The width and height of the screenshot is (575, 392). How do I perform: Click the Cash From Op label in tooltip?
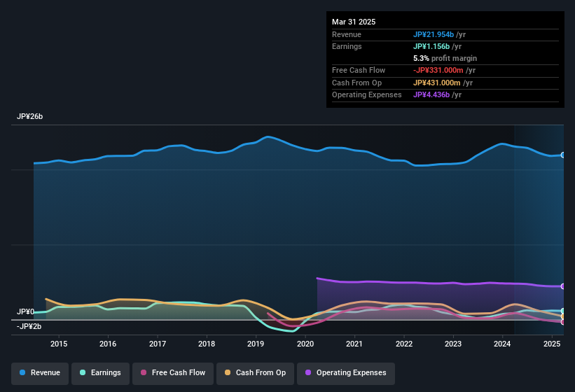click(356, 83)
